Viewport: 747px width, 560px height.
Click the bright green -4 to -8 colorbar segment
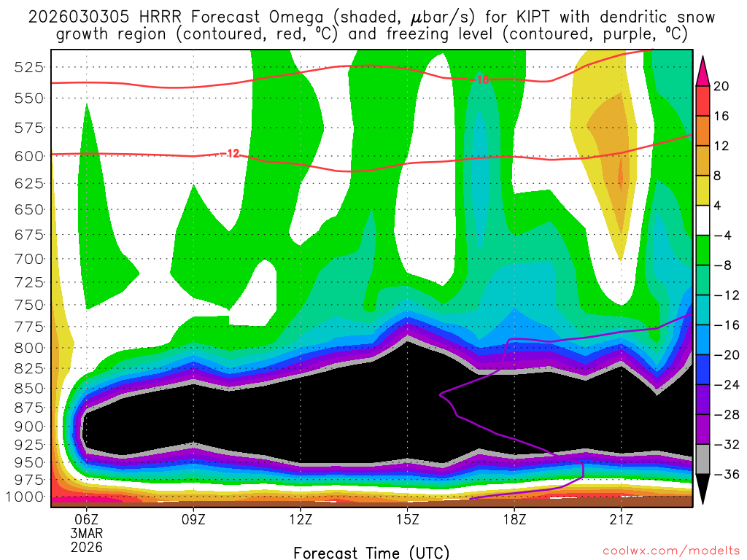point(703,251)
